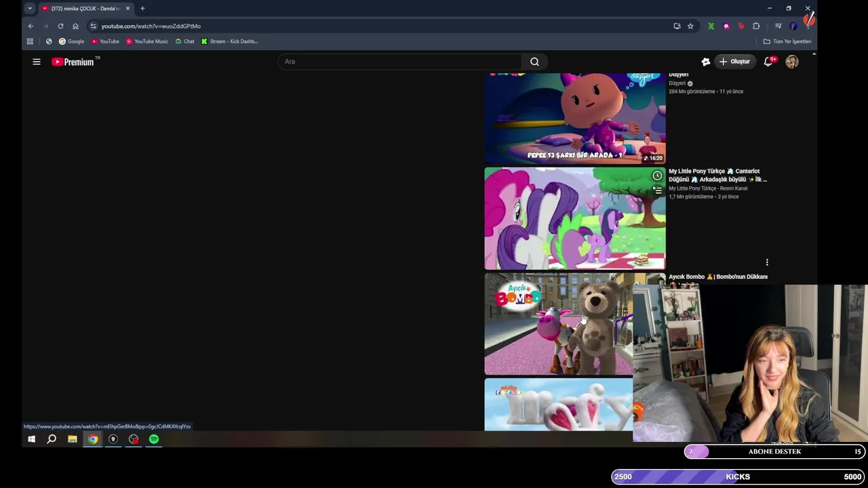Screen dimensions: 868x488
Task: Play the Ayıcık Bombo thumbnail
Action: pos(559,324)
